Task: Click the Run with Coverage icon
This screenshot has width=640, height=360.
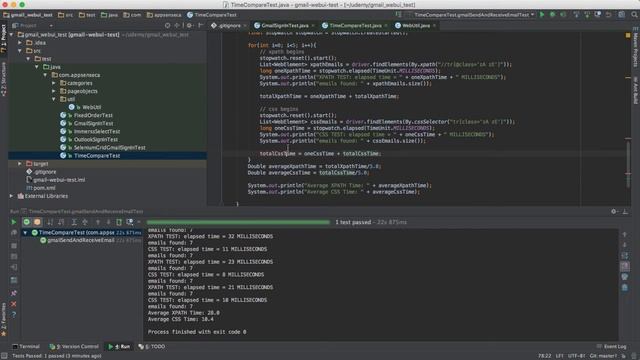Action: [x=563, y=15]
